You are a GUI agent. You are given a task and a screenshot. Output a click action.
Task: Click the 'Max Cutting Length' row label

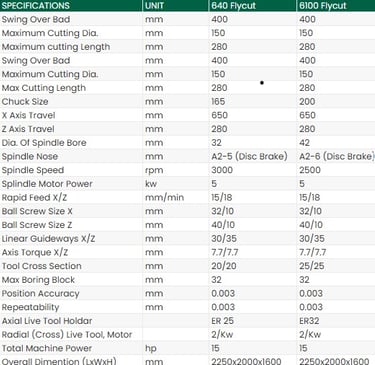44,88
